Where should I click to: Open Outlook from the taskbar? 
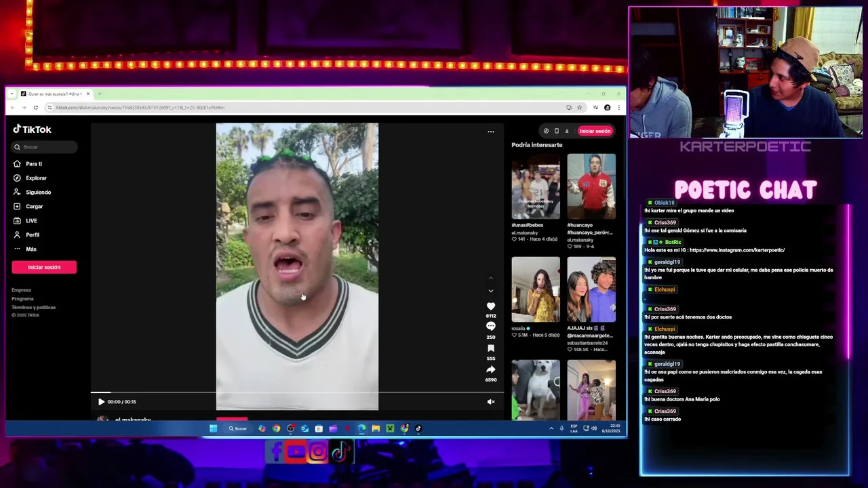point(304,428)
